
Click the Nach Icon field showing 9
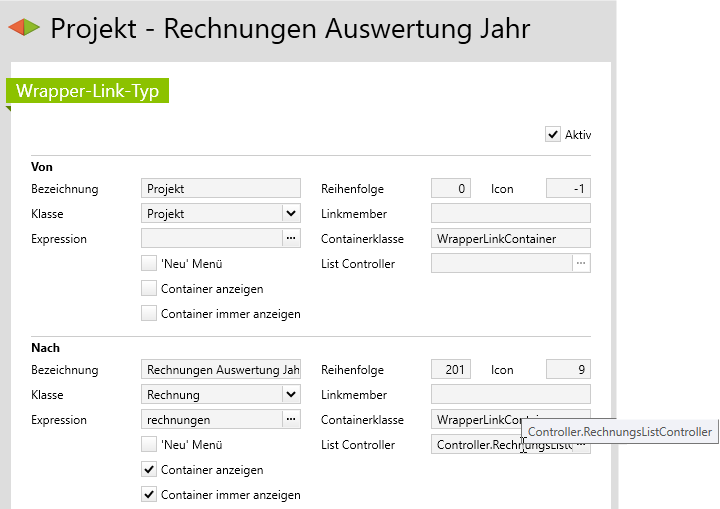[x=568, y=370]
